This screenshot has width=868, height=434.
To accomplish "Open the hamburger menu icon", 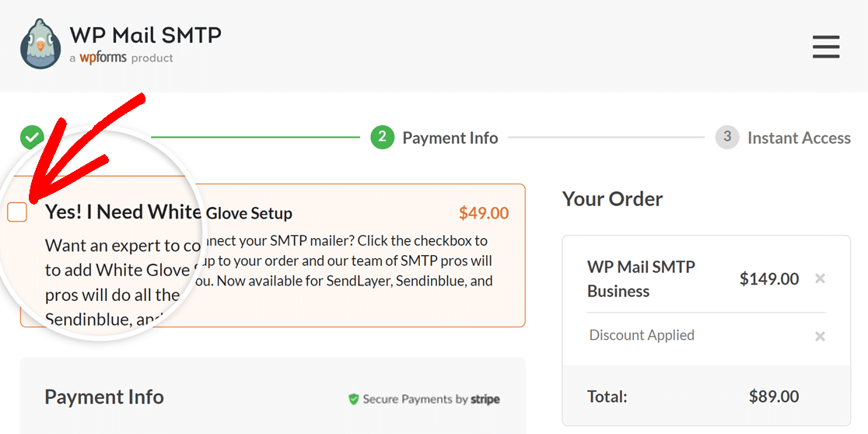I will pos(826,47).
